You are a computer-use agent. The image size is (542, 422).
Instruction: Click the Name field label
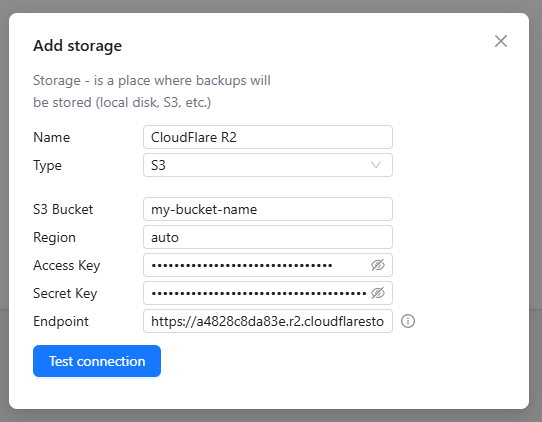pyautogui.click(x=52, y=137)
